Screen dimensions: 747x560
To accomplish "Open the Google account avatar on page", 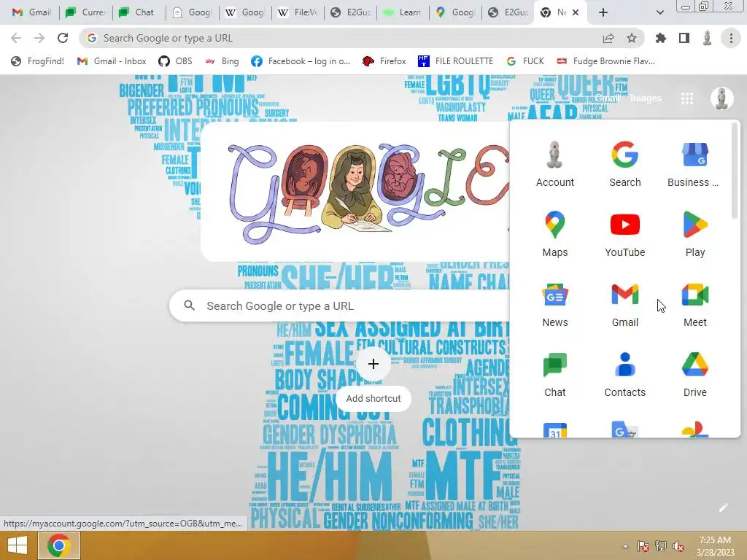I will [721, 98].
